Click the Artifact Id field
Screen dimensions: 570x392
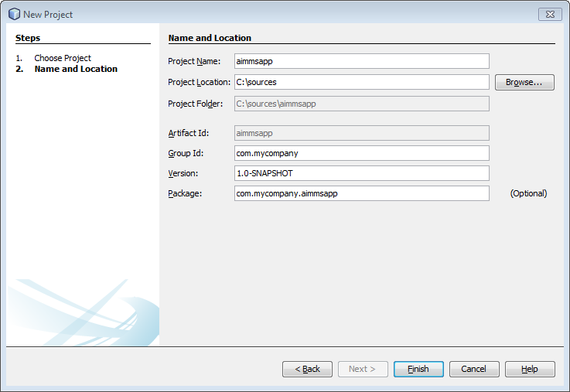point(362,133)
